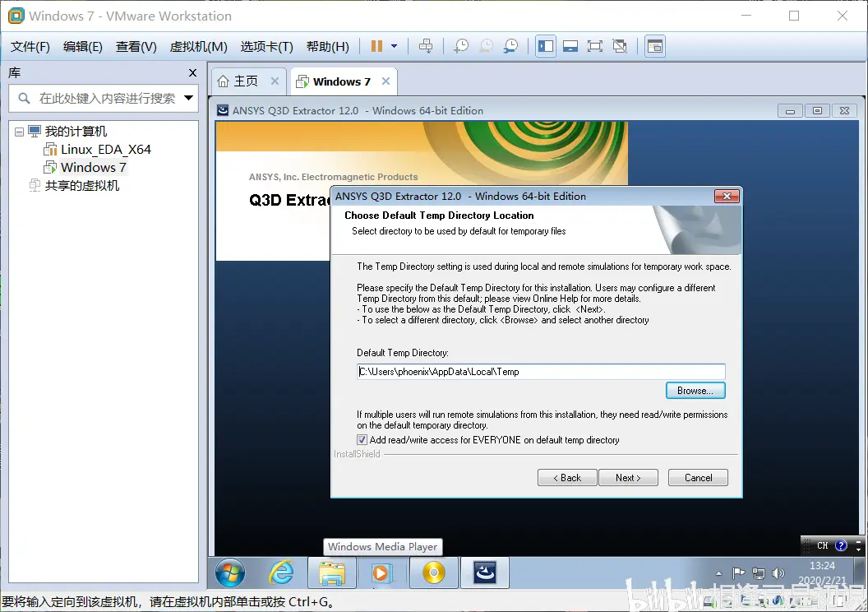Pause the virtual machine from VMware toolbar

[376, 47]
